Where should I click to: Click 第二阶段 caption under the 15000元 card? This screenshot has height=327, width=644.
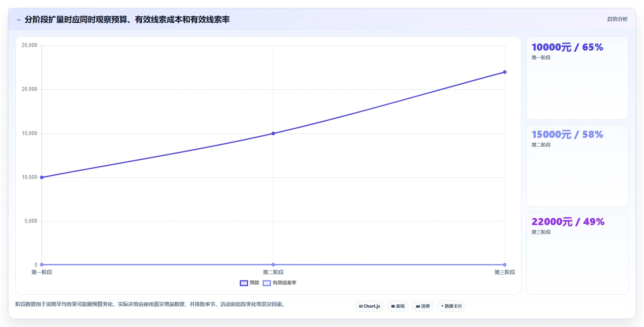(541, 145)
